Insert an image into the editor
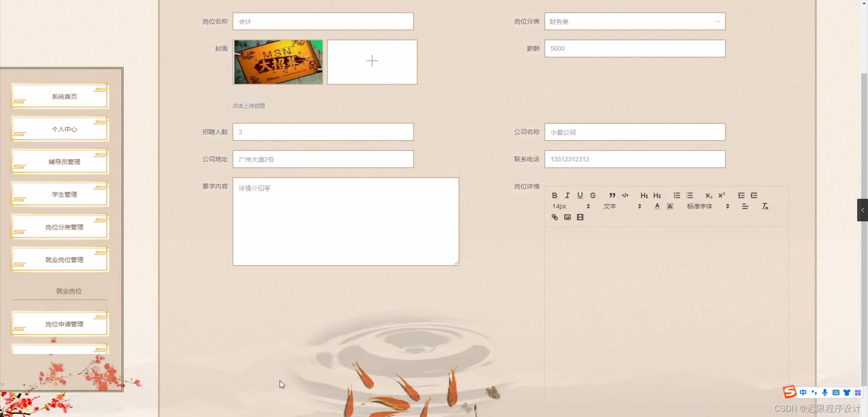This screenshot has width=868, height=417. [567, 217]
